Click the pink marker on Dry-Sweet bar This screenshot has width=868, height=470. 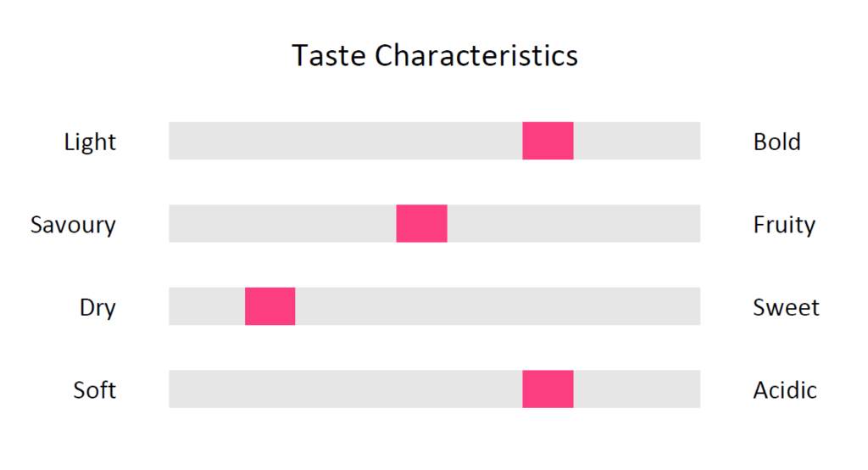(x=270, y=306)
